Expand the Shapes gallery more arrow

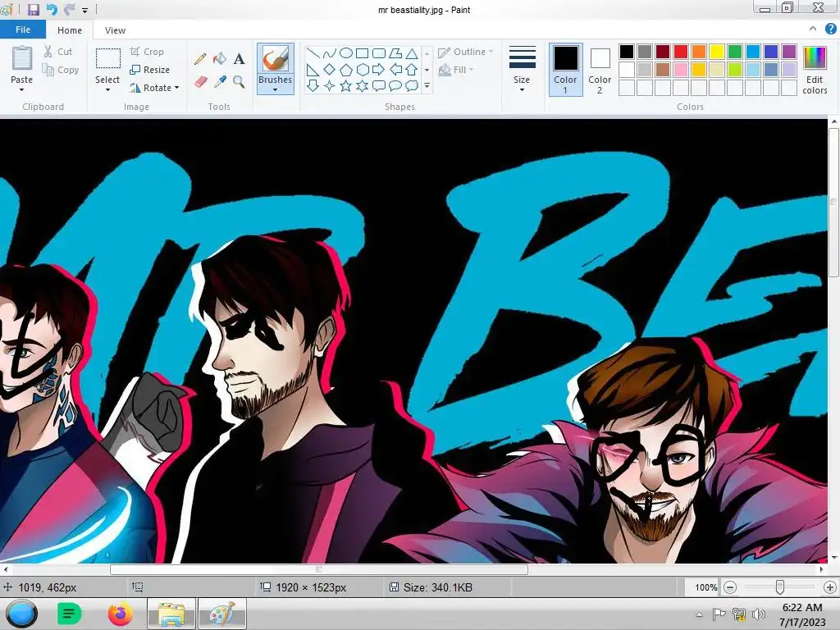427,85
